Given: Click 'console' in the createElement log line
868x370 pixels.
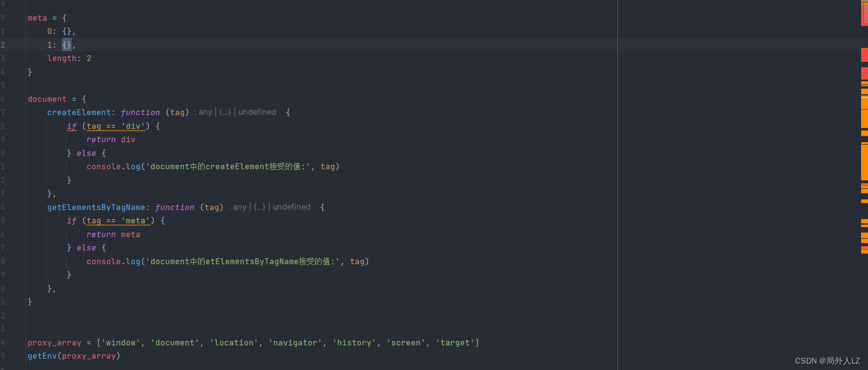Looking at the screenshot, I should point(104,167).
